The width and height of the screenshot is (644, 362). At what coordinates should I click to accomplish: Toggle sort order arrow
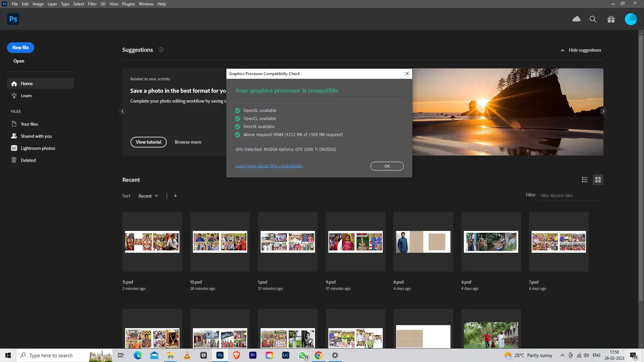click(175, 196)
